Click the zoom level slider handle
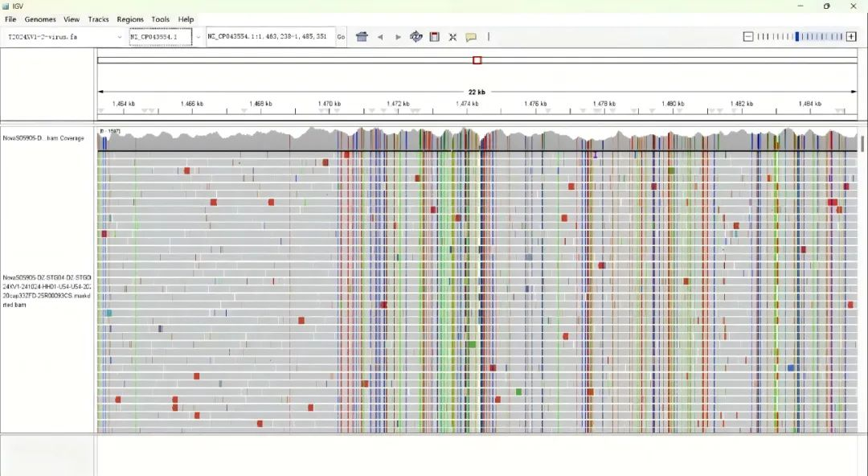Image resolution: width=868 pixels, height=476 pixels. [797, 37]
